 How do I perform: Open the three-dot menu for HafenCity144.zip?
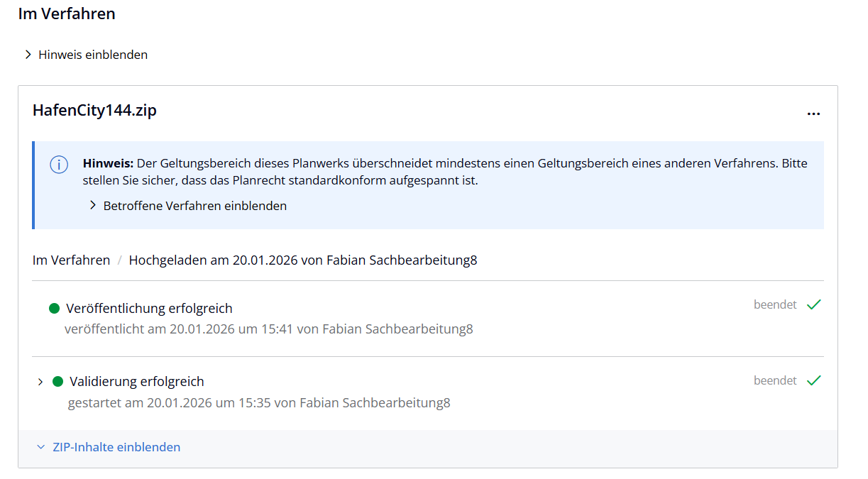813,114
